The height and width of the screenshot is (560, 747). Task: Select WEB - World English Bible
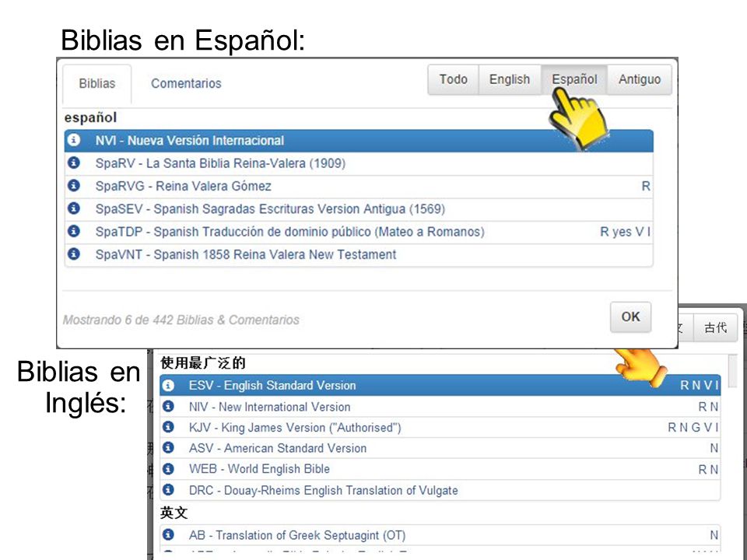pos(440,469)
